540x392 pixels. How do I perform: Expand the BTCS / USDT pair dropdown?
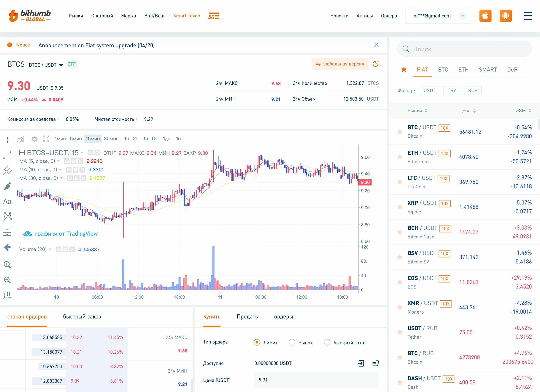61,65
